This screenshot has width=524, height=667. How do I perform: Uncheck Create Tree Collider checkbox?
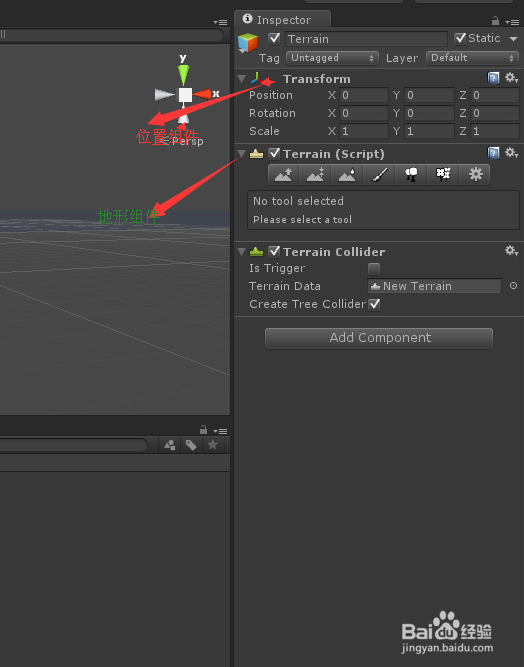(374, 304)
